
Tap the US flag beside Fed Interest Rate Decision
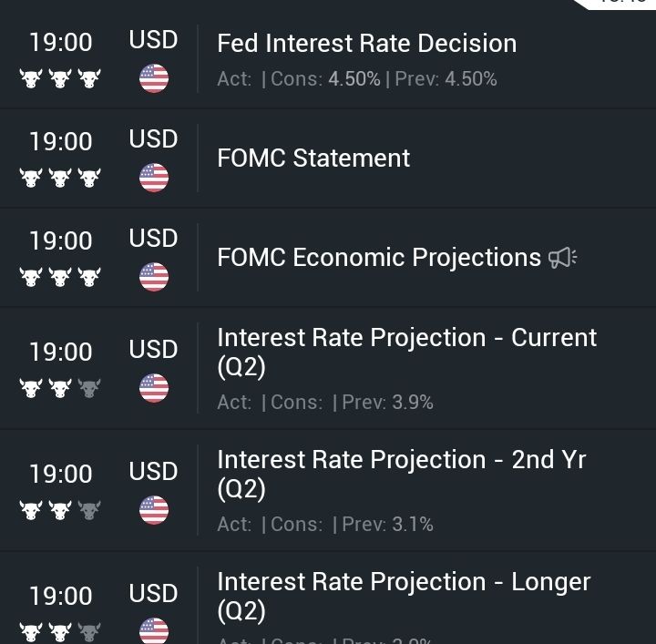pyautogui.click(x=154, y=78)
